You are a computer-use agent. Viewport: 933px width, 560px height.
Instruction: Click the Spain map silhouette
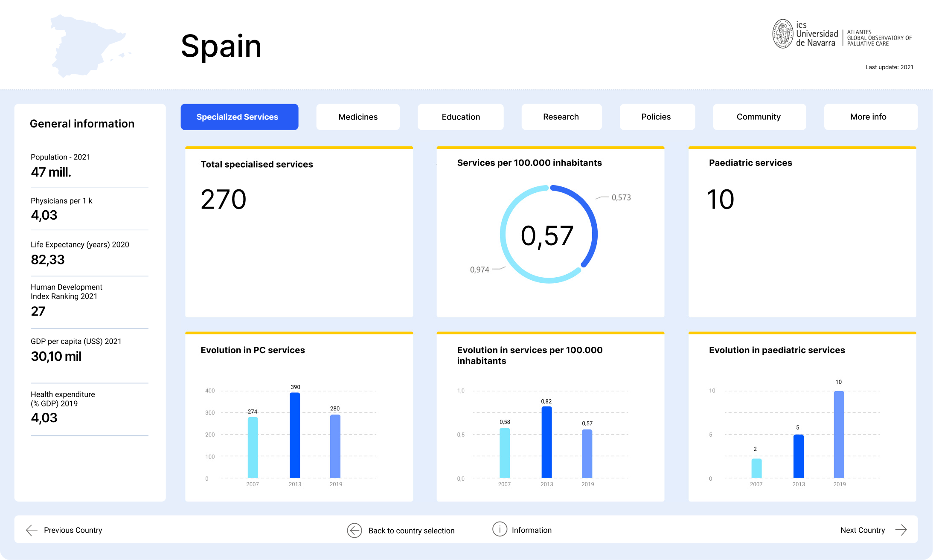click(88, 46)
